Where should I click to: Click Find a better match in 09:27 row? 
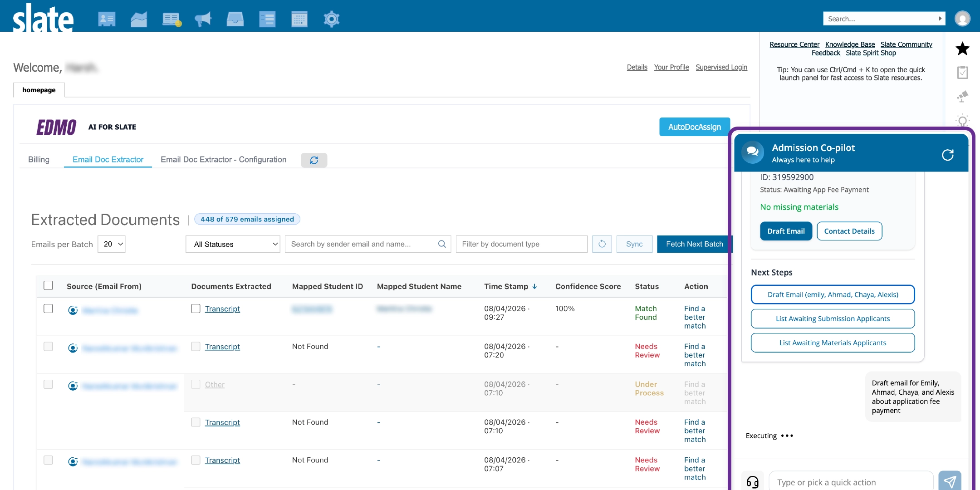coord(695,317)
